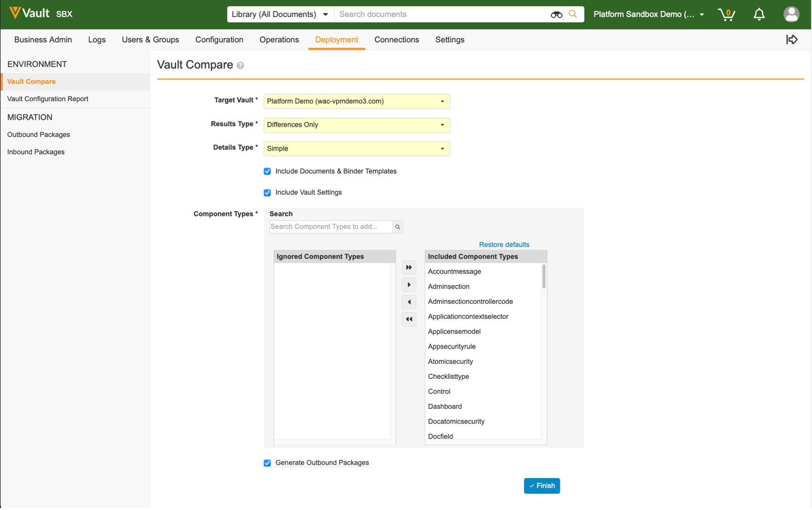
Task: Open the shopping cart icon
Action: (x=726, y=14)
